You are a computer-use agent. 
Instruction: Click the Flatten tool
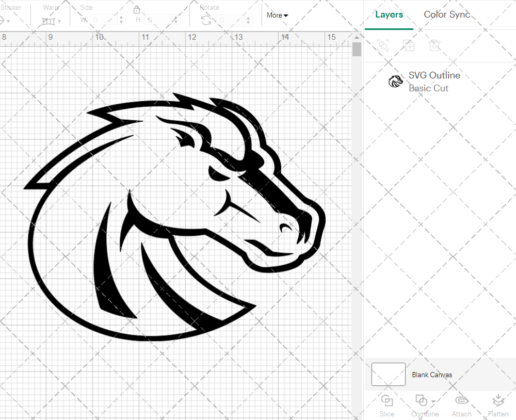click(x=498, y=405)
